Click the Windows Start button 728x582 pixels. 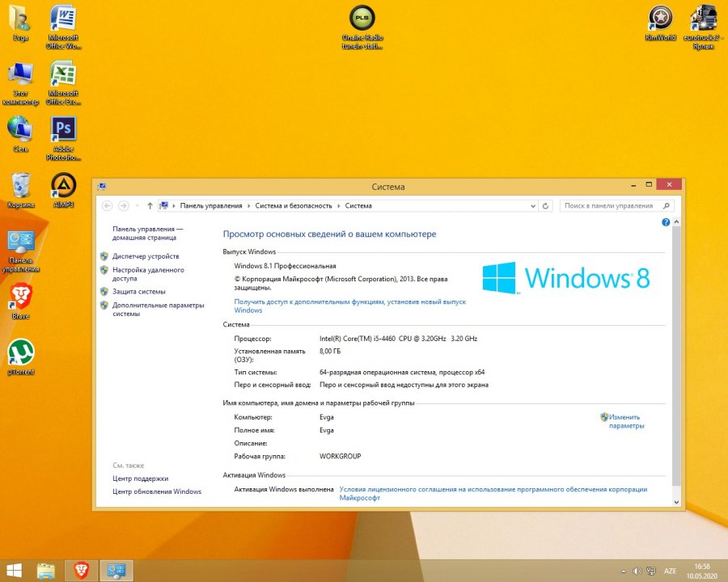pos(15,570)
